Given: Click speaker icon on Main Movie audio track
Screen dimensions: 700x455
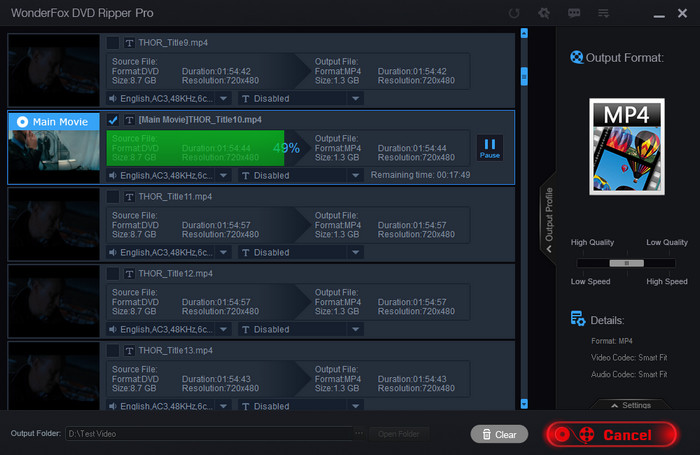Looking at the screenshot, I should coord(113,175).
